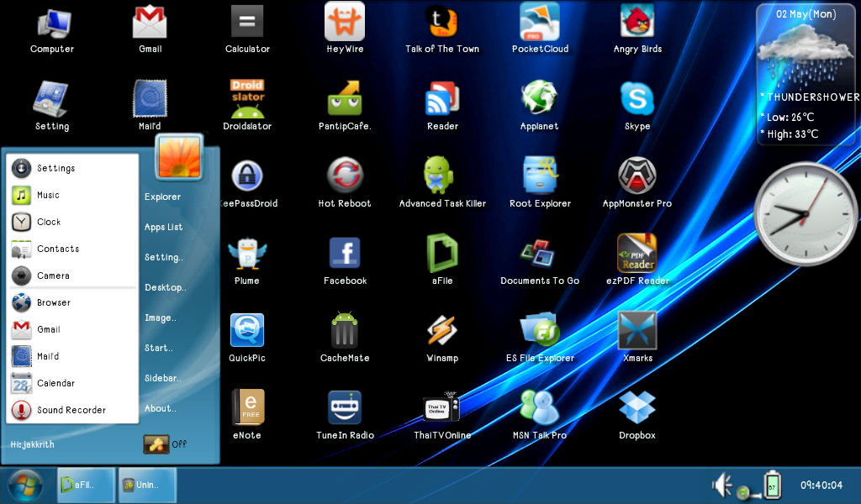Click Start.. option in start menu
This screenshot has width=861, height=504.
coord(159,348)
